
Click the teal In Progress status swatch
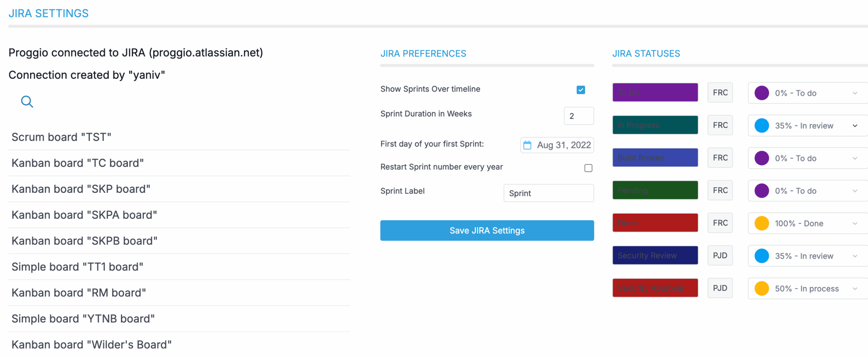655,125
